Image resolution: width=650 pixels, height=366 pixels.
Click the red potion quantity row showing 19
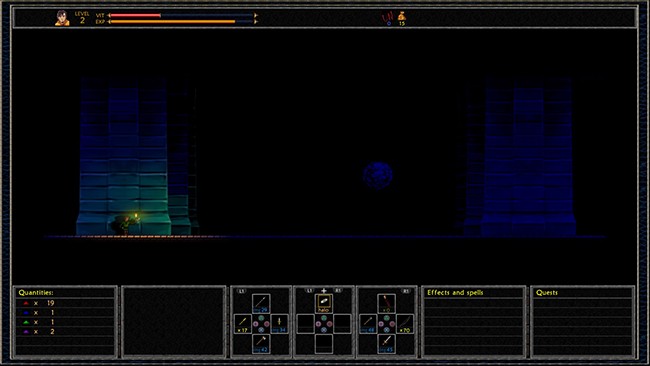click(65, 303)
